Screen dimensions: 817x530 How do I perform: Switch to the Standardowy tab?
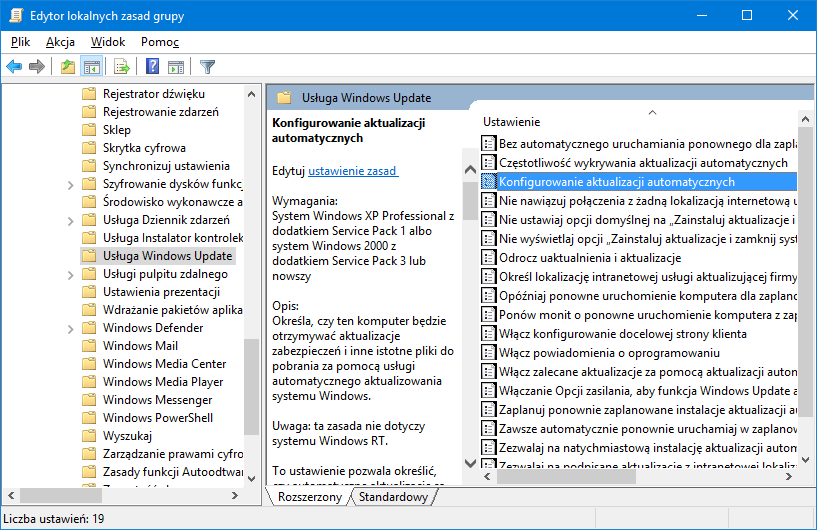(x=393, y=497)
